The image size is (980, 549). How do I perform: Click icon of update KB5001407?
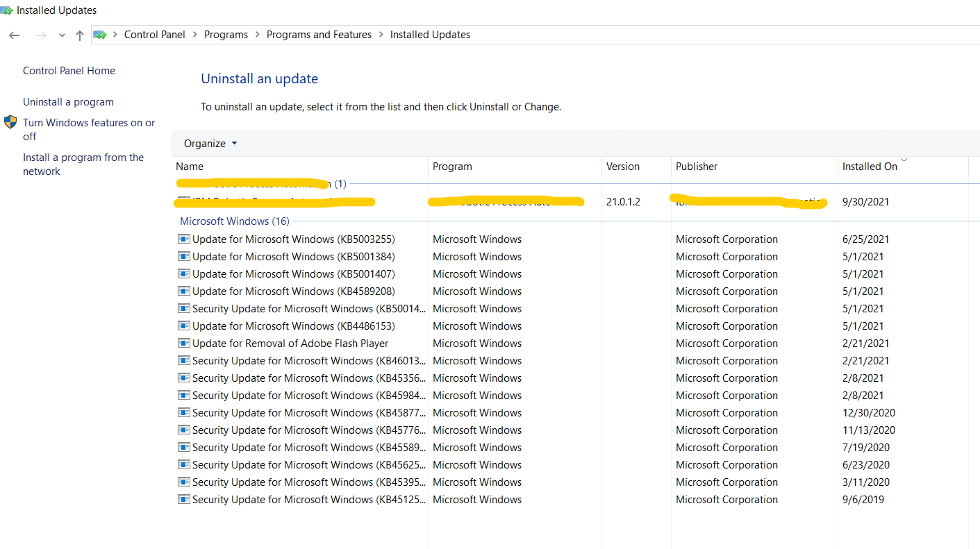(x=184, y=274)
